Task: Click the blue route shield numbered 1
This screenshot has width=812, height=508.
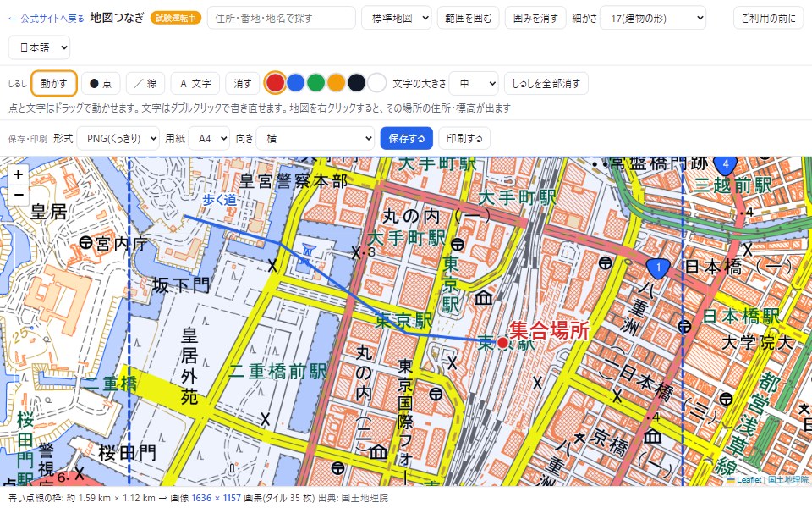Action: click(x=658, y=268)
